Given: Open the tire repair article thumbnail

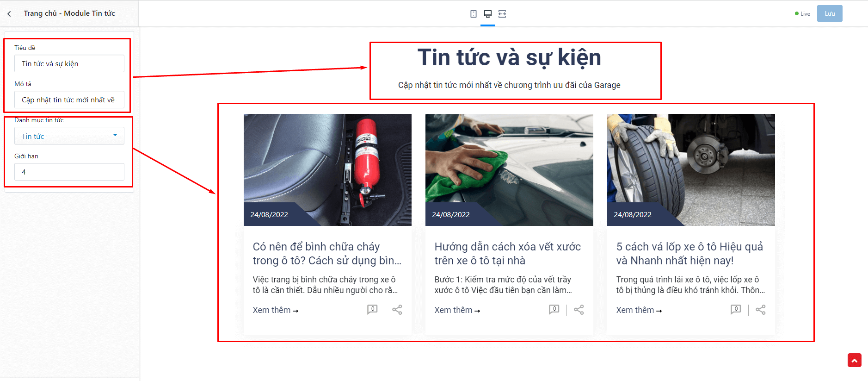Looking at the screenshot, I should tap(691, 170).
